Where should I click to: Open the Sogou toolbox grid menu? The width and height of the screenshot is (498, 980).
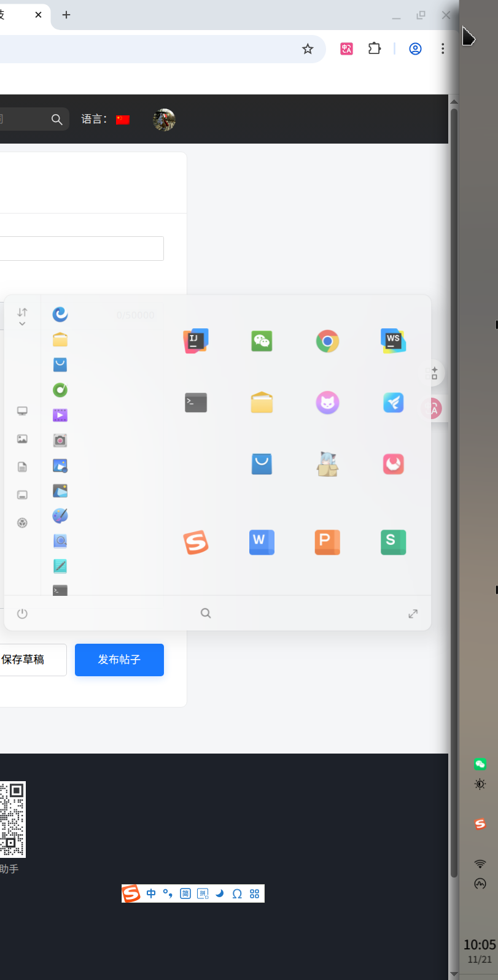tap(255, 893)
